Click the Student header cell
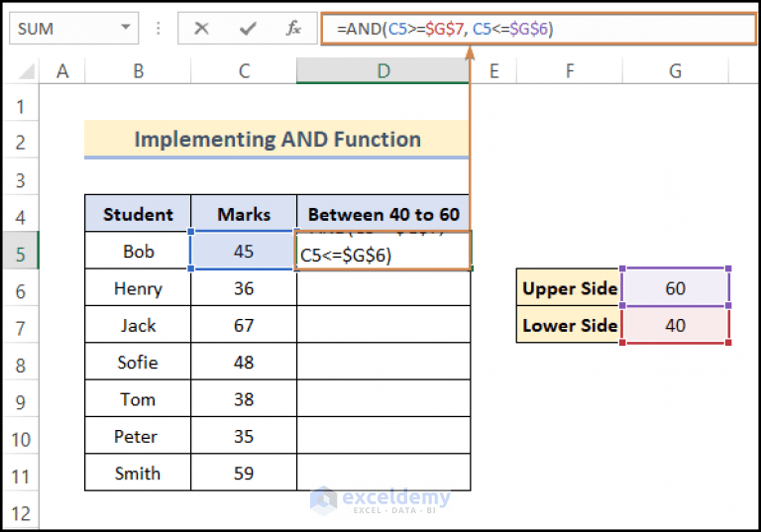The width and height of the screenshot is (761, 532). pyautogui.click(x=138, y=214)
